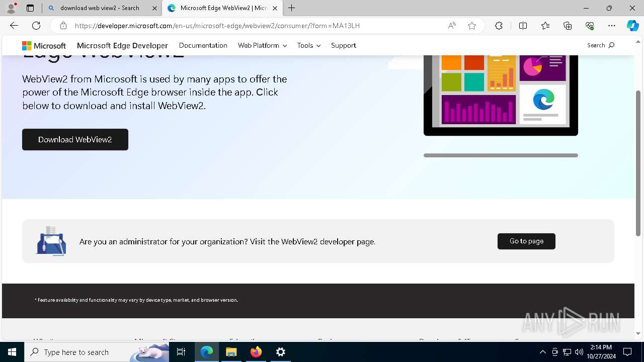Image resolution: width=644 pixels, height=362 pixels.
Task: Open the volume control tray icon
Action: 579,352
